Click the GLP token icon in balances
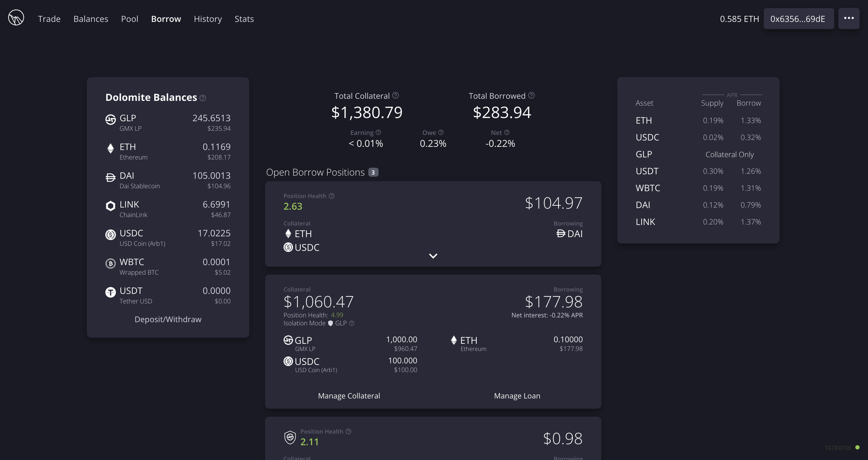Image resolution: width=868 pixels, height=460 pixels. point(111,119)
